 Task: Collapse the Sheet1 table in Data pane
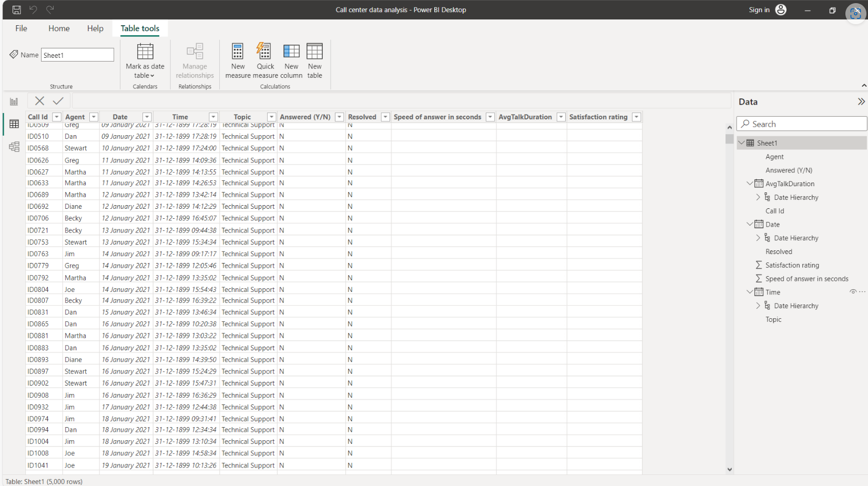[x=742, y=143]
